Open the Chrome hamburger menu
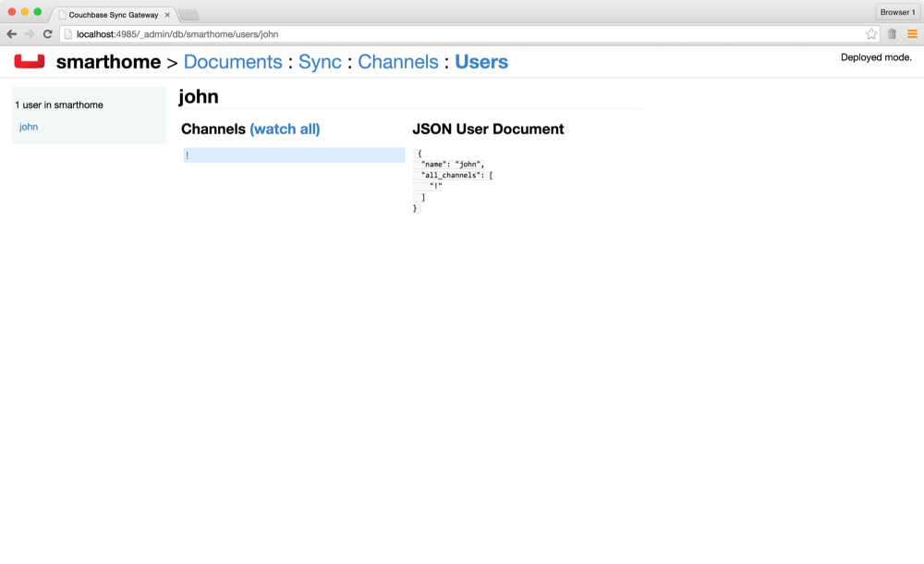The width and height of the screenshot is (924, 564). [912, 34]
